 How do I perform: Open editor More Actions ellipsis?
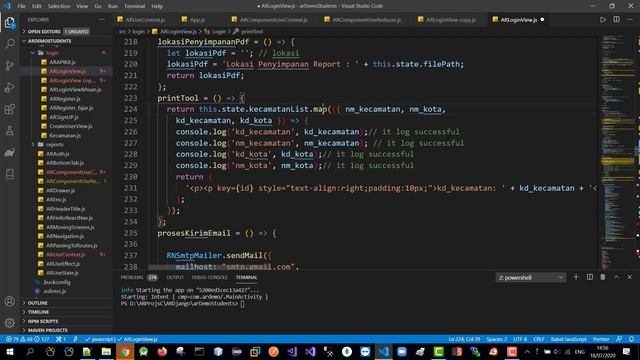click(630, 20)
